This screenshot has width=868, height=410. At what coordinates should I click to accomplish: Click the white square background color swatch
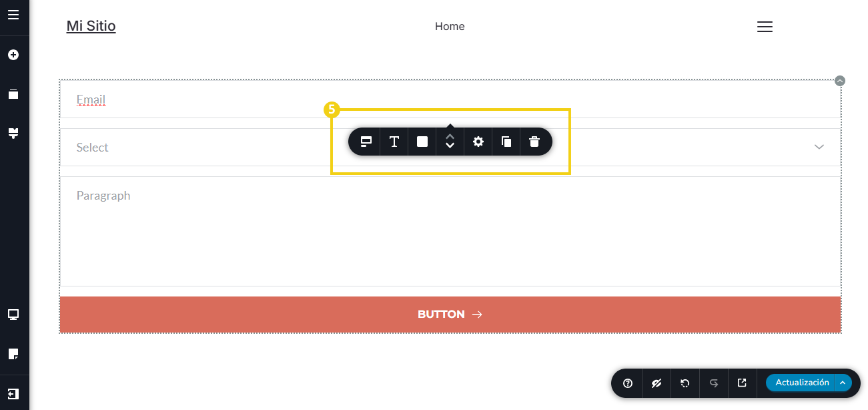(422, 142)
